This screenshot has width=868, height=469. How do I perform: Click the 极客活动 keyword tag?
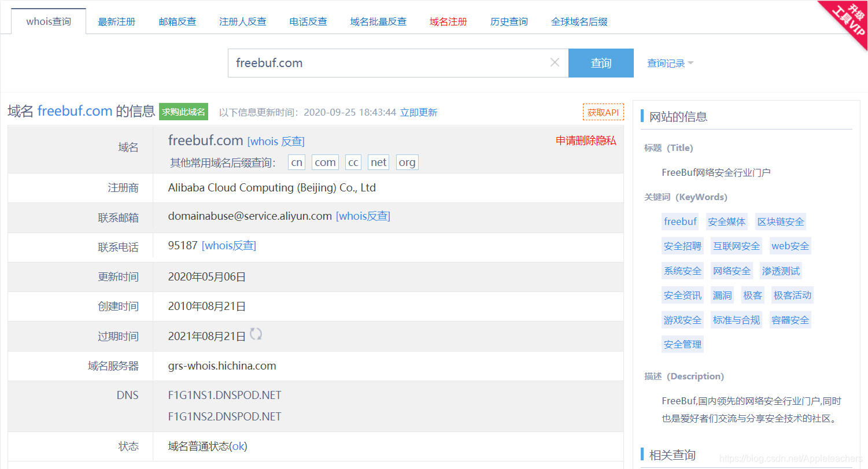click(x=792, y=295)
